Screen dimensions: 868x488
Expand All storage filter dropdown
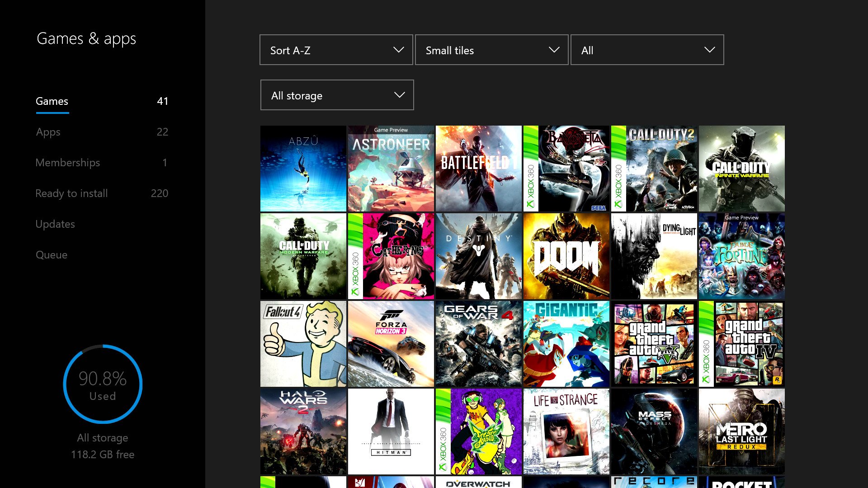point(337,95)
